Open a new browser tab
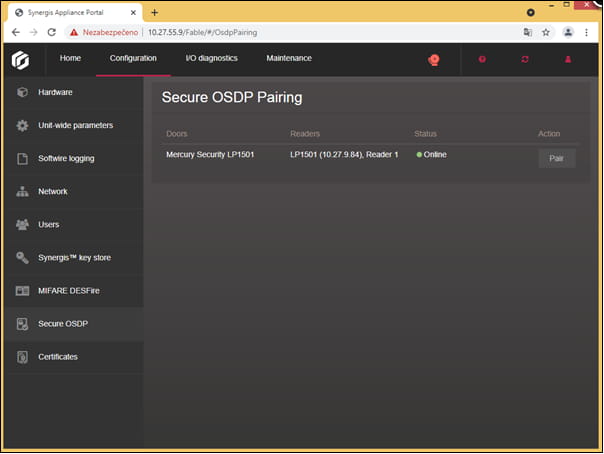The image size is (604, 454). tap(154, 13)
